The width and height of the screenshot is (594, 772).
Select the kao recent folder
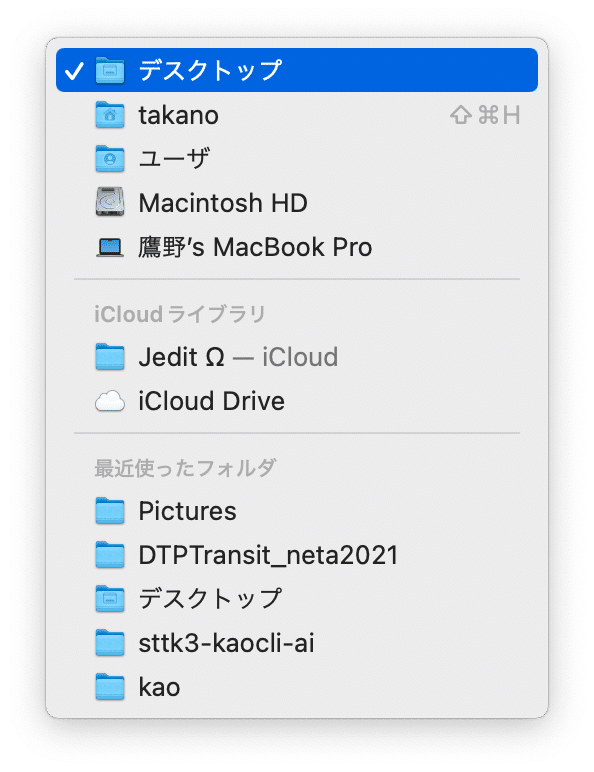297,687
